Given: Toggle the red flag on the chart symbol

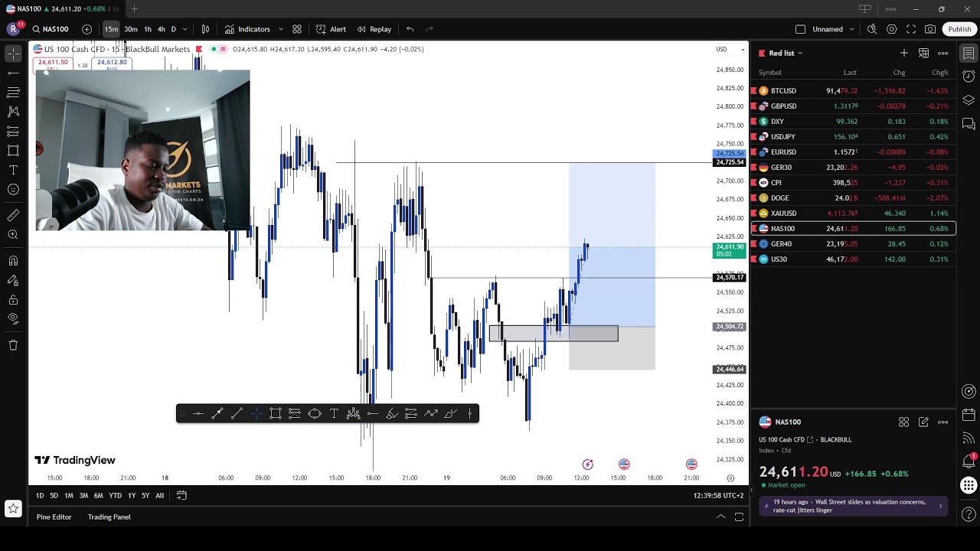Looking at the screenshot, I should pos(199,49).
